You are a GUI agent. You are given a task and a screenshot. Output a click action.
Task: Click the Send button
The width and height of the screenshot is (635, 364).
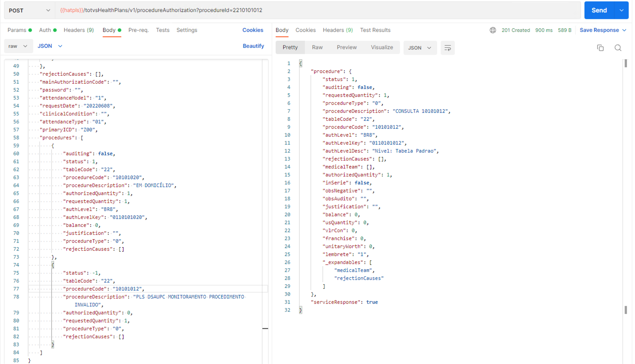pos(600,10)
